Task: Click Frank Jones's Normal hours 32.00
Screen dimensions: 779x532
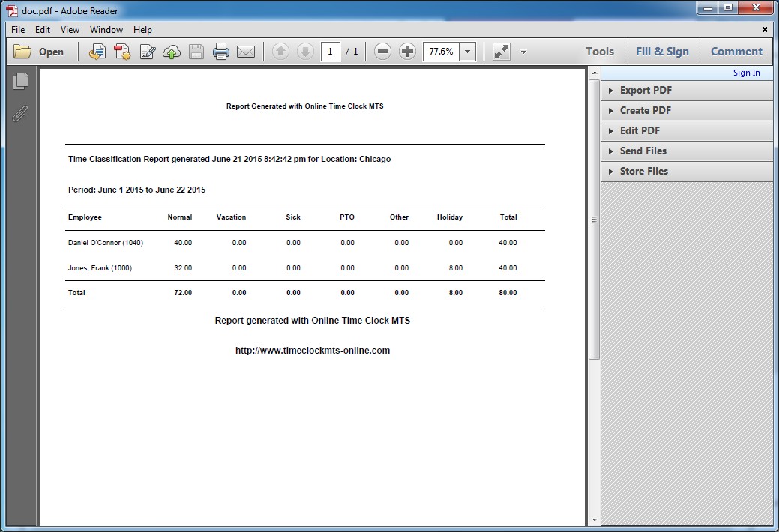Action: [183, 267]
